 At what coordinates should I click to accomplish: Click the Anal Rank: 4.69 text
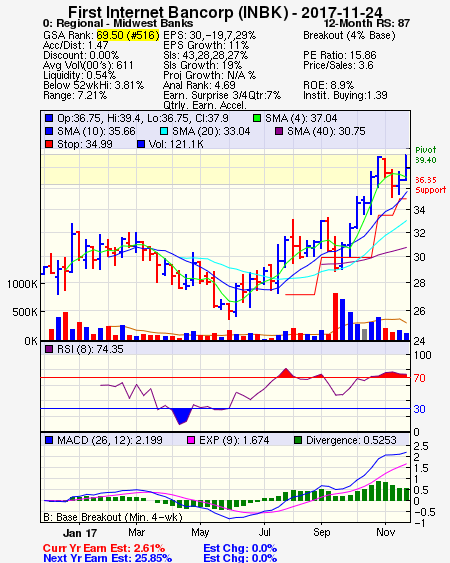[199, 85]
